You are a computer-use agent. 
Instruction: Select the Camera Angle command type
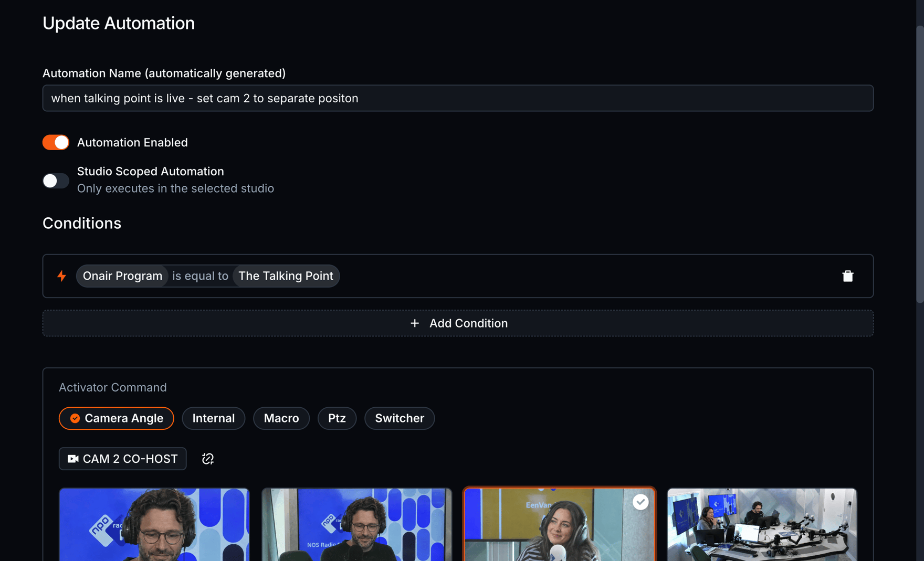116,418
